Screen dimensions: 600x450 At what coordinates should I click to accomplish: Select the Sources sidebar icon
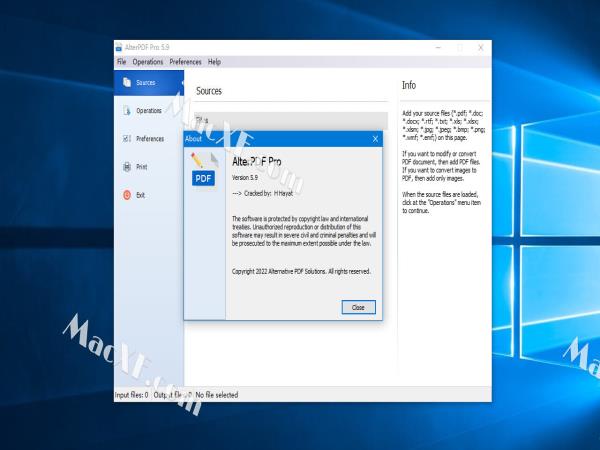[x=127, y=82]
